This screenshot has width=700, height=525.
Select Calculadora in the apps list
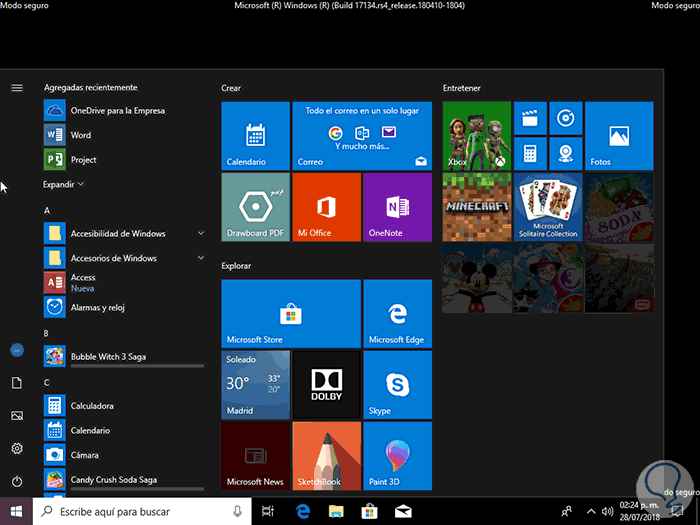92,406
